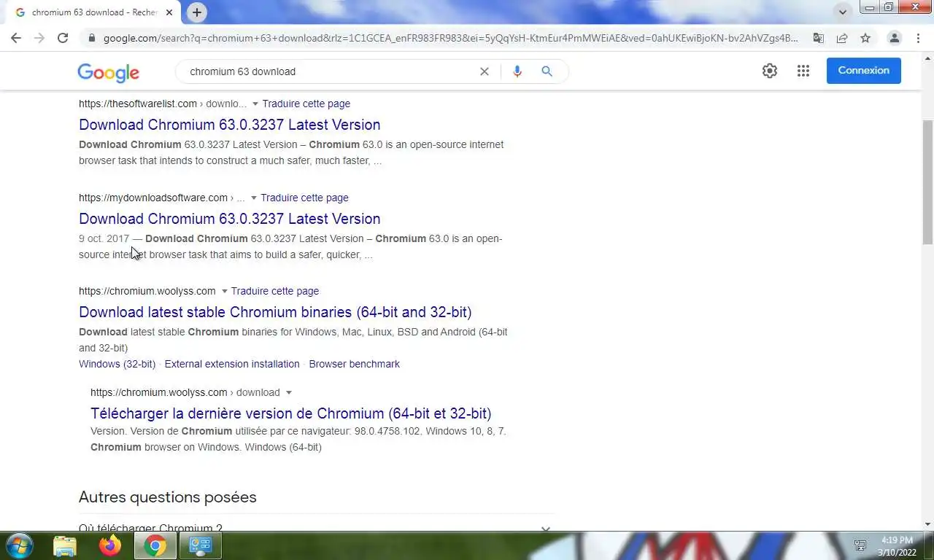Click Autres questions posées heading
This screenshot has width=934, height=560.
168,497
